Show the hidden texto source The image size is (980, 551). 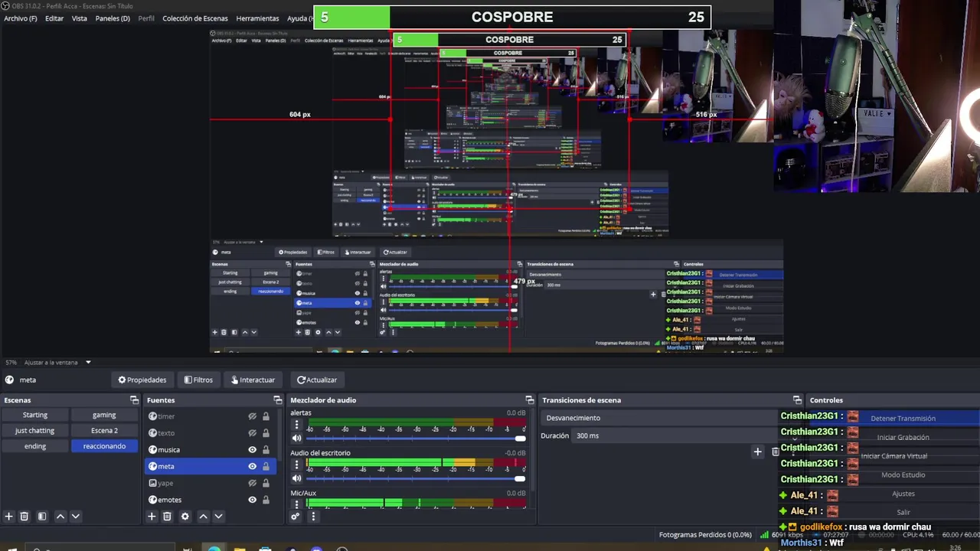coord(252,433)
